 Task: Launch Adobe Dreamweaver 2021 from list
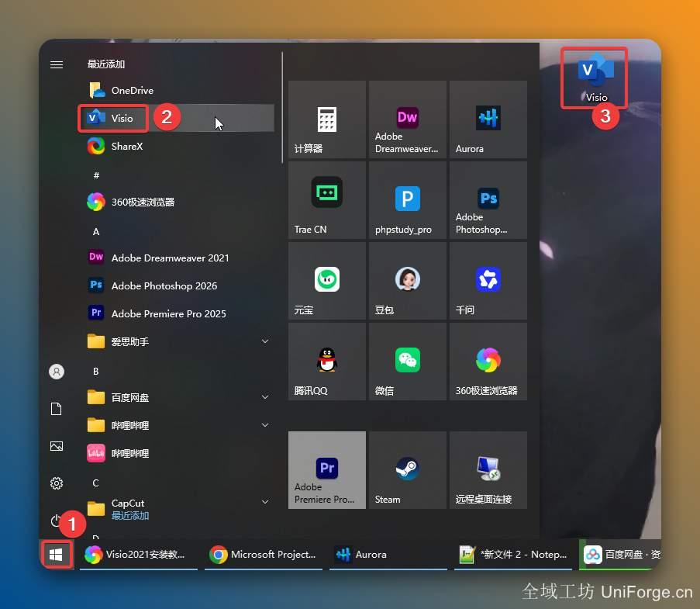(176, 258)
